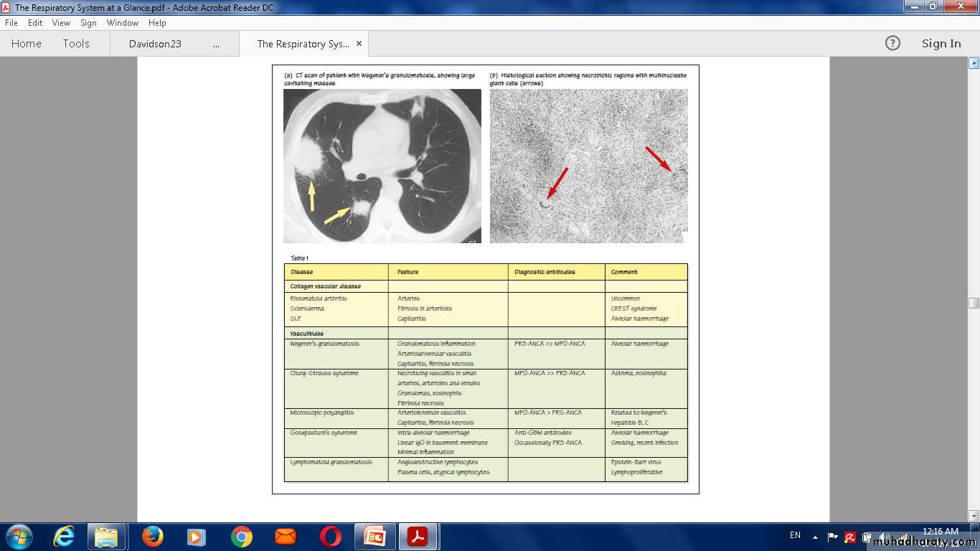Click the Avira antivirus tray icon
This screenshot has width=980, height=551.
pos(850,537)
